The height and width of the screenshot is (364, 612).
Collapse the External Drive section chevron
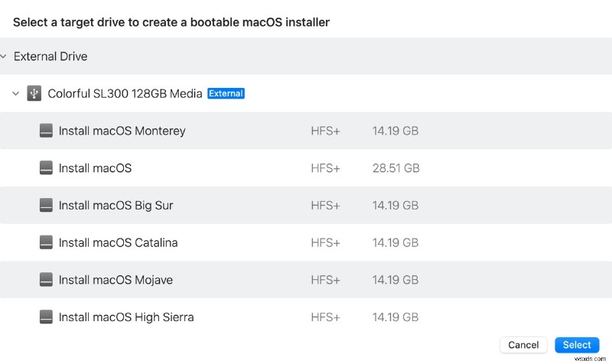[4, 57]
